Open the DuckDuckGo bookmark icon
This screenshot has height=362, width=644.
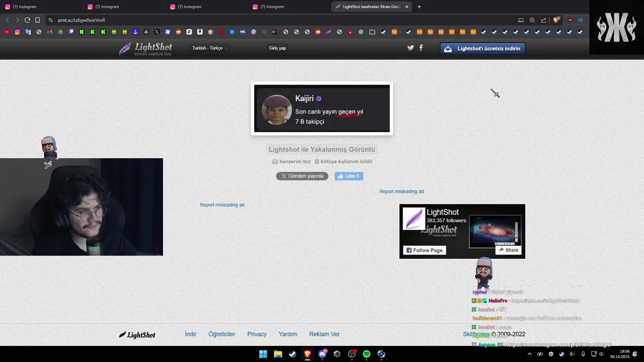click(211, 32)
